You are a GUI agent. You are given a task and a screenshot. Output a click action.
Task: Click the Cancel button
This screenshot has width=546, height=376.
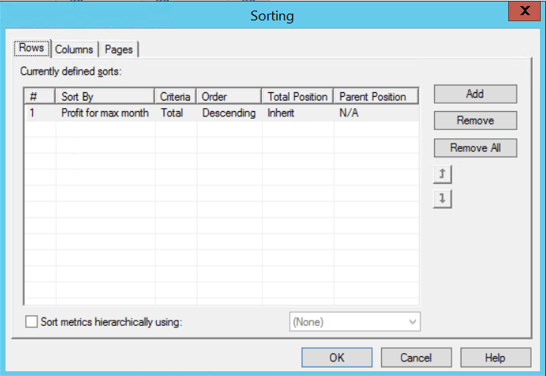click(x=416, y=358)
